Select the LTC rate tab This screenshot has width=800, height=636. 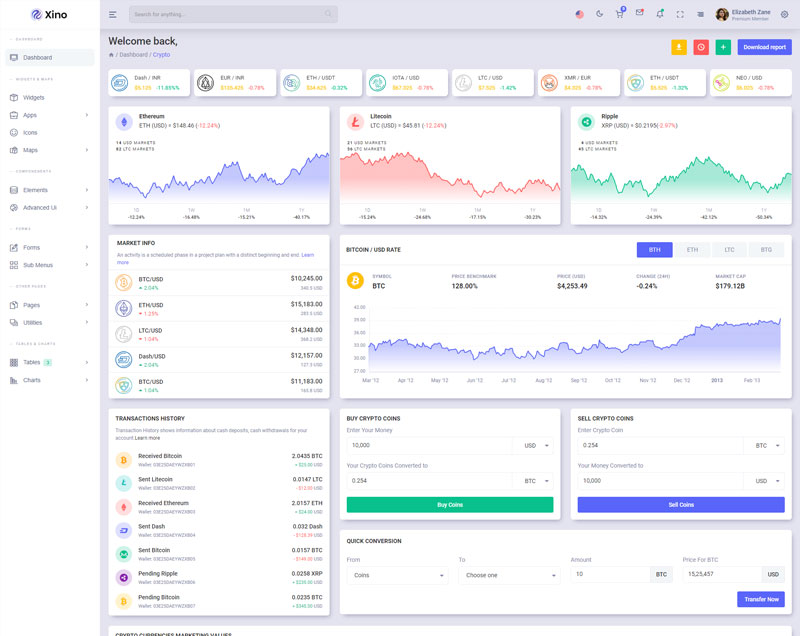[729, 249]
